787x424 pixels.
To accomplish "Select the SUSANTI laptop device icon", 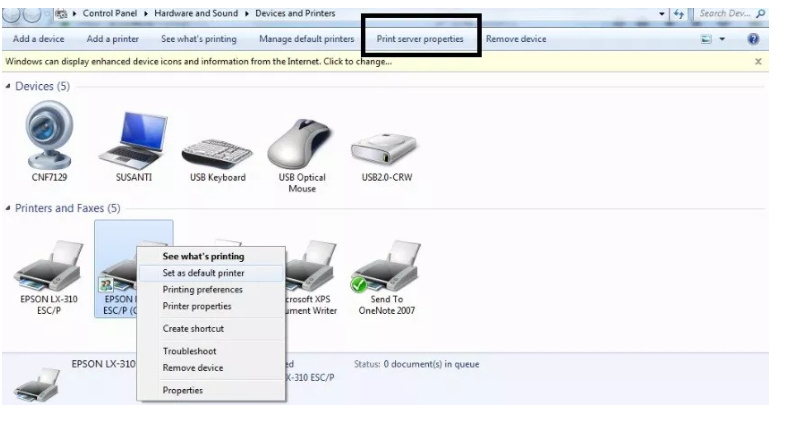I will (x=132, y=140).
